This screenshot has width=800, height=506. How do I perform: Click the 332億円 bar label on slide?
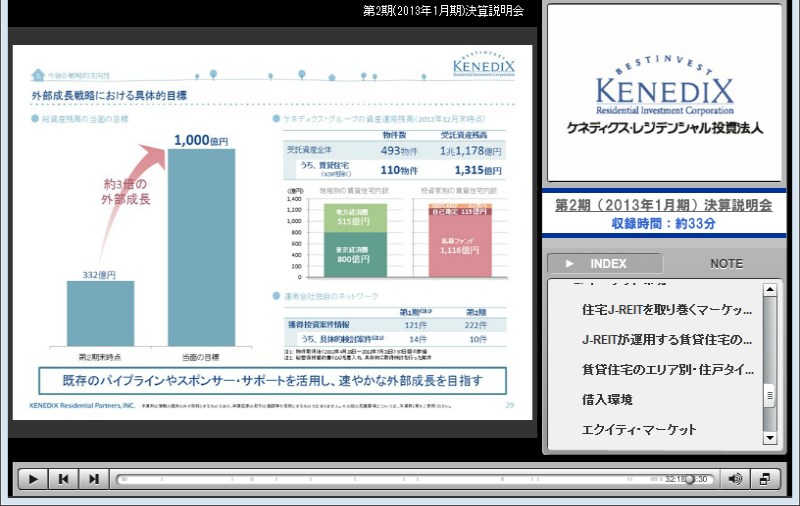[99, 275]
